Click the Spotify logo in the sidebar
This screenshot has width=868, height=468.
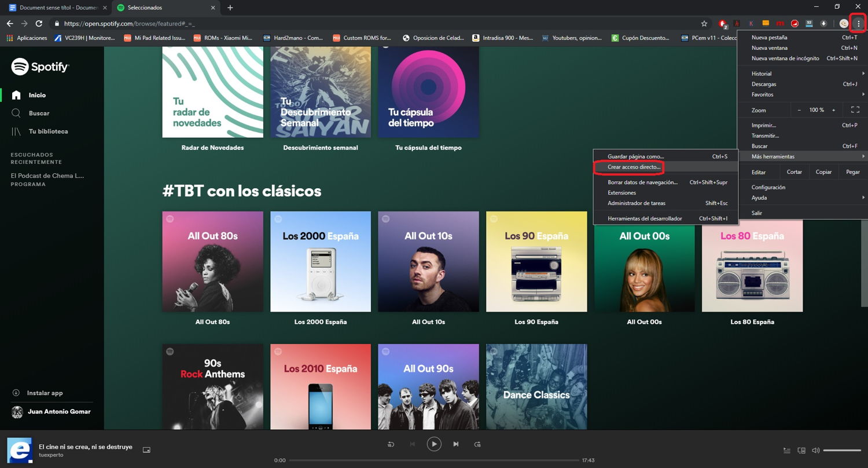(40, 67)
